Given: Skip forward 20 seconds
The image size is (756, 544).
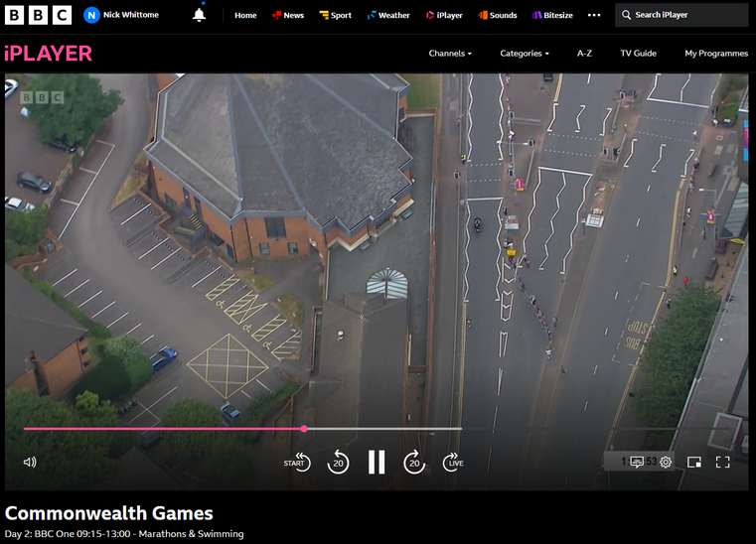Looking at the screenshot, I should tap(414, 463).
